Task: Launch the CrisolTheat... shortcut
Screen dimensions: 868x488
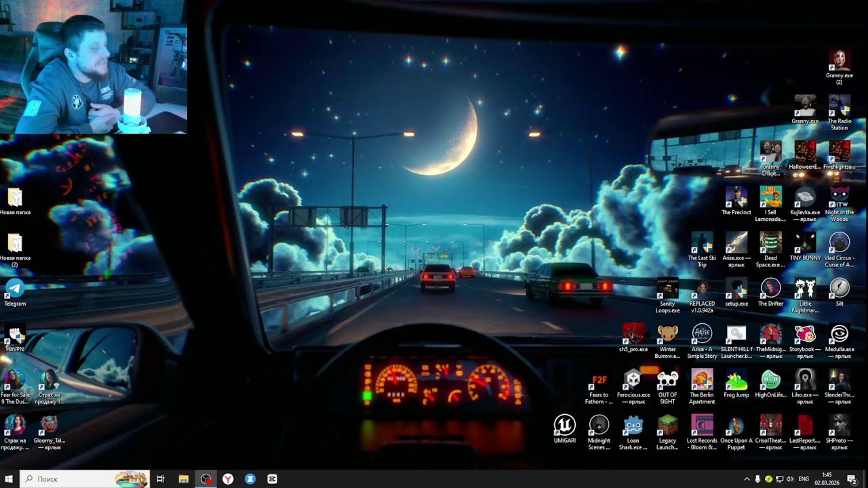Action: coord(770,432)
